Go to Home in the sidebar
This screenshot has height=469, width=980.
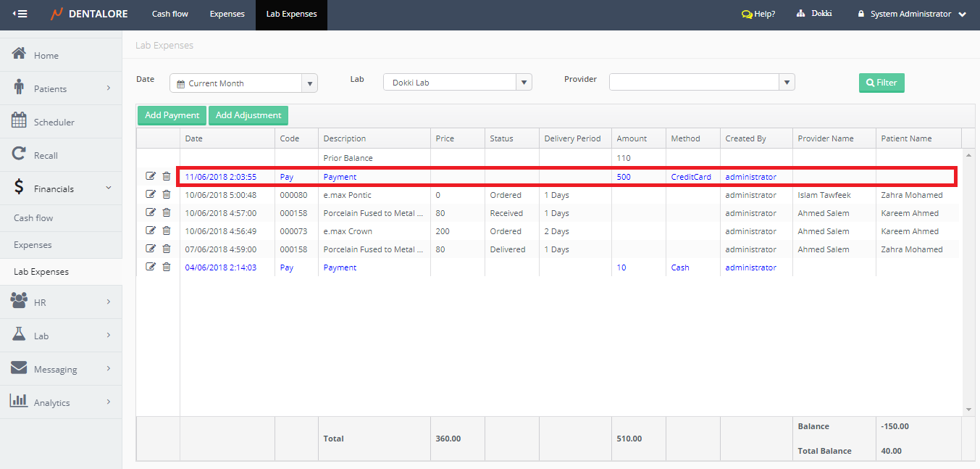coord(46,55)
